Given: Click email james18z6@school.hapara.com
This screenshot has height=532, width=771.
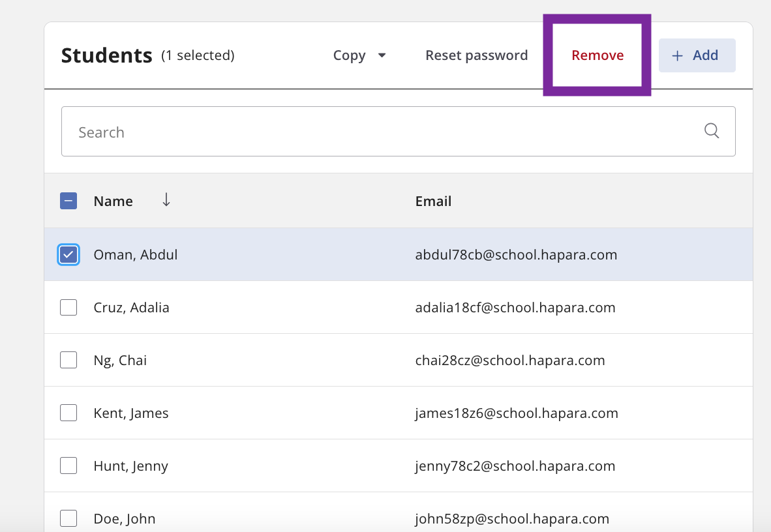Looking at the screenshot, I should (517, 413).
